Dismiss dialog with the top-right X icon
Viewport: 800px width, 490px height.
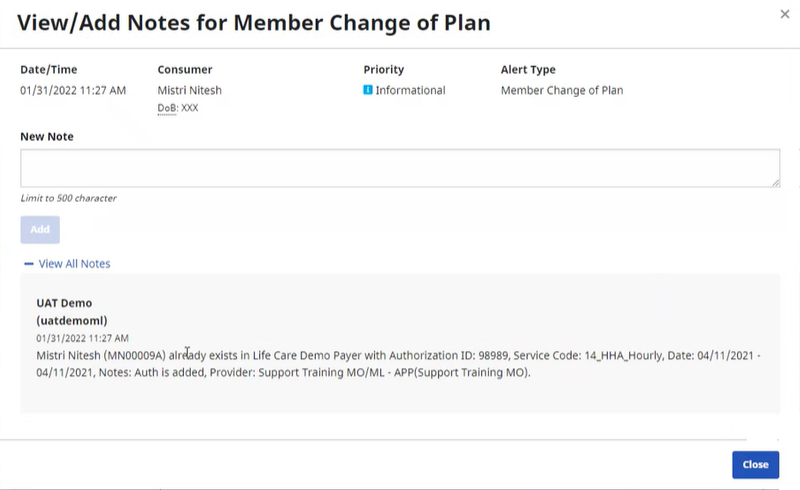(x=785, y=14)
